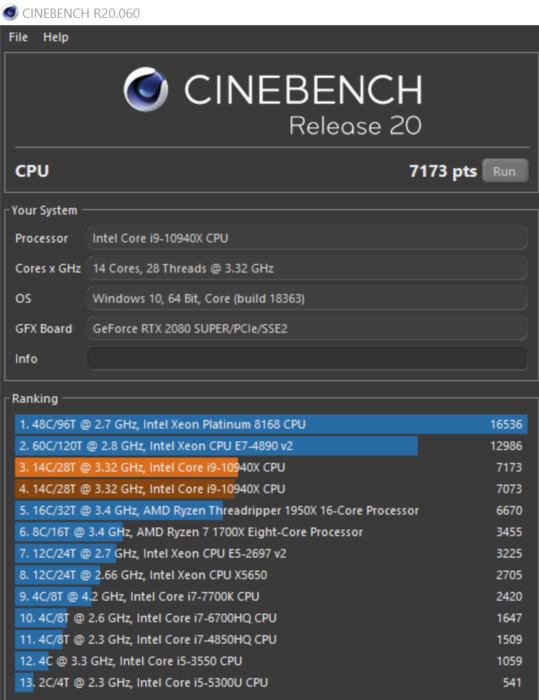
Task: Select the i9-10940X entry scoring 7073
Action: tap(271, 489)
